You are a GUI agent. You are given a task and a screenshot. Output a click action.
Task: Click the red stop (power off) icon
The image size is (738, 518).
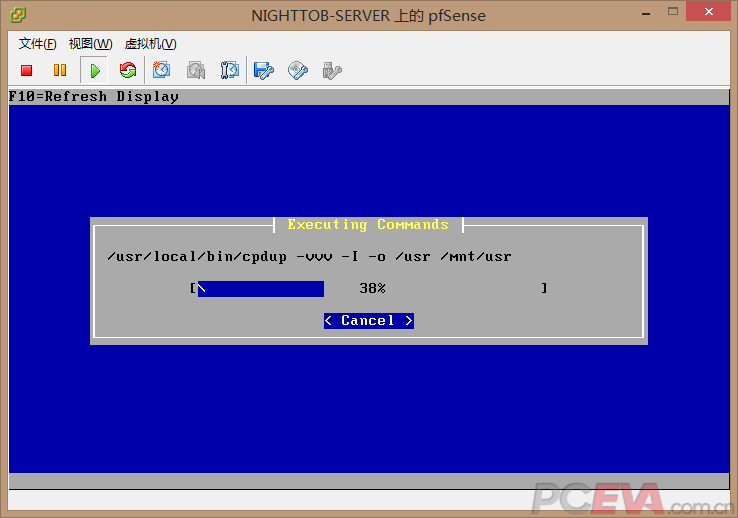tap(27, 70)
